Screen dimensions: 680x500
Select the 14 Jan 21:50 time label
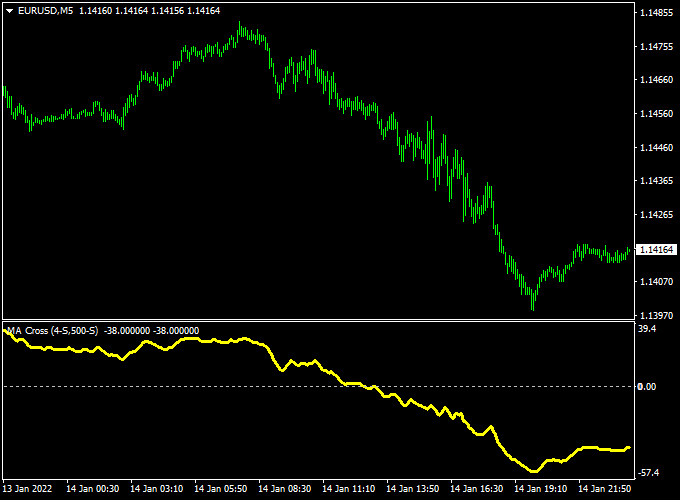click(605, 489)
